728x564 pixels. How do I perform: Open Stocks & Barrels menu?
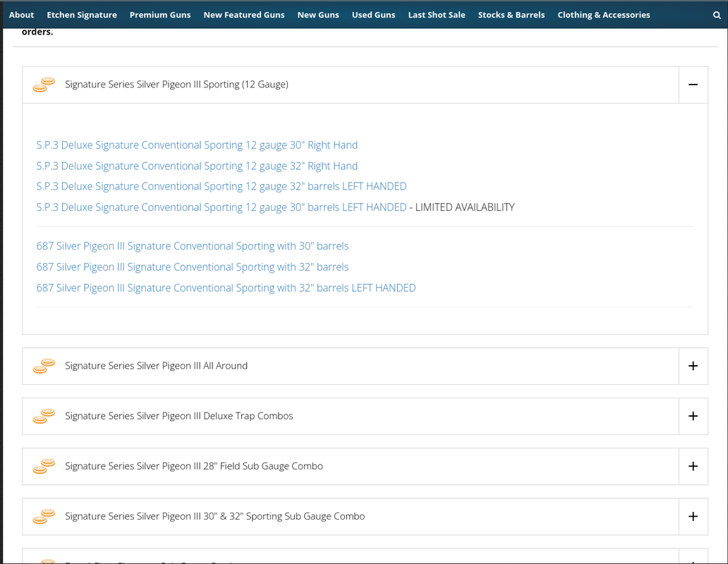(511, 15)
